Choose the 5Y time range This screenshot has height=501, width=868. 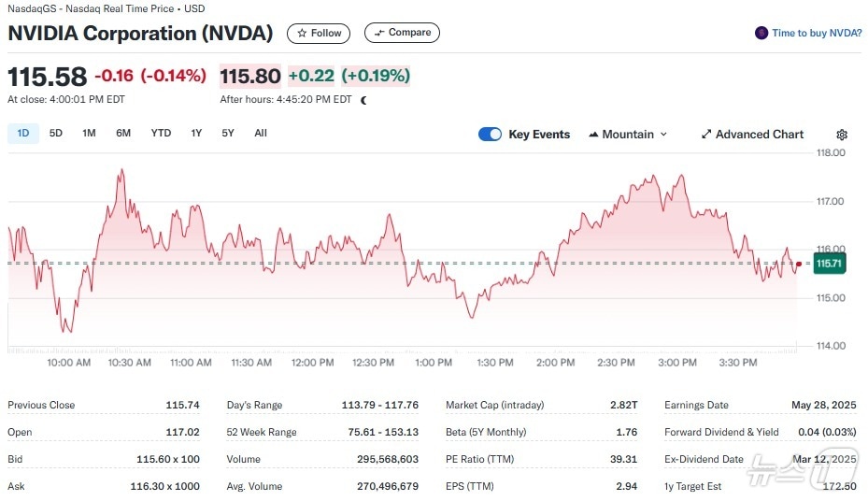point(228,134)
